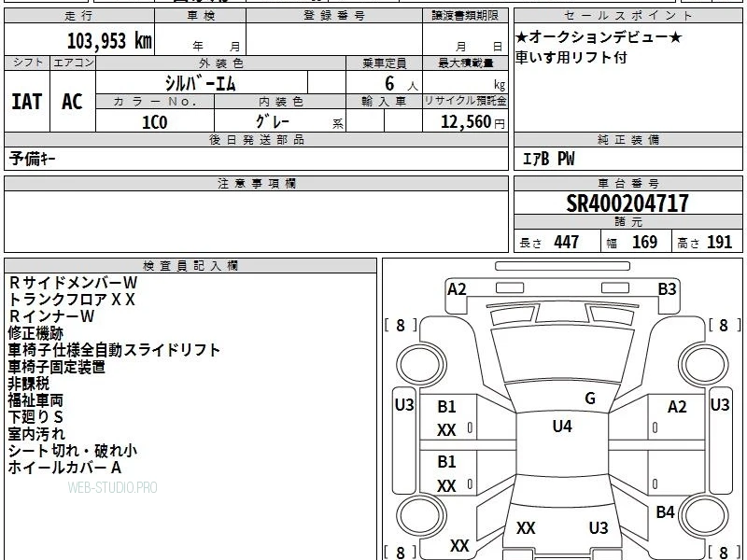
Task: Select the width value 幅 169
Action: 632,243
